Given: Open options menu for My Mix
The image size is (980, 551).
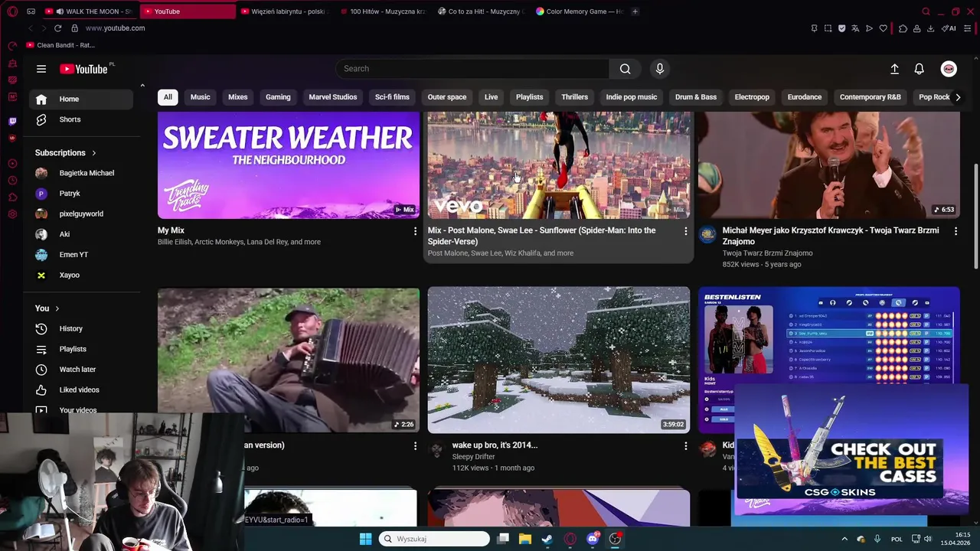Looking at the screenshot, I should pyautogui.click(x=416, y=231).
